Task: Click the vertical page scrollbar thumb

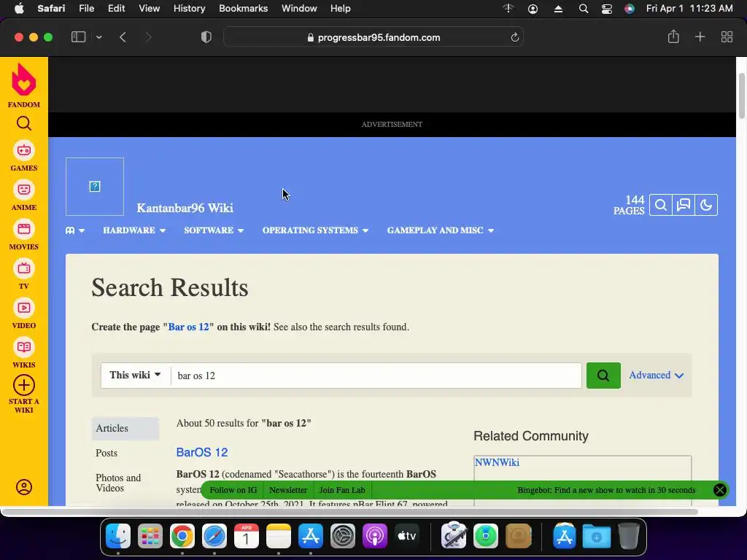Action: pyautogui.click(x=741, y=96)
